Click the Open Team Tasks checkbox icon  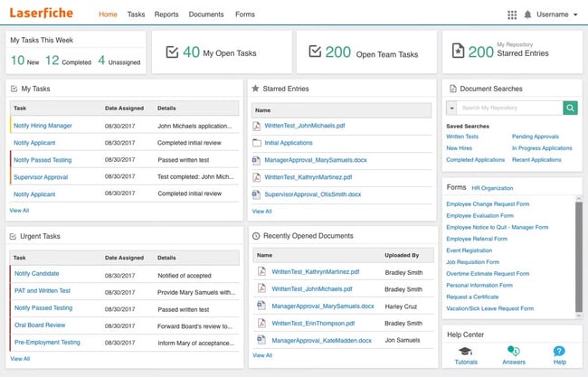(315, 51)
